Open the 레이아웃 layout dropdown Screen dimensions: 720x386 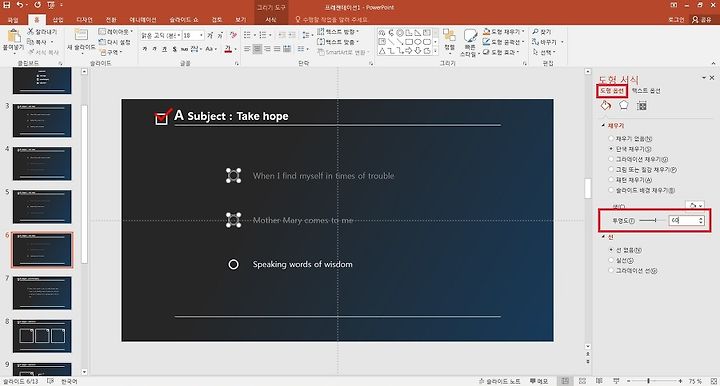click(x=115, y=32)
